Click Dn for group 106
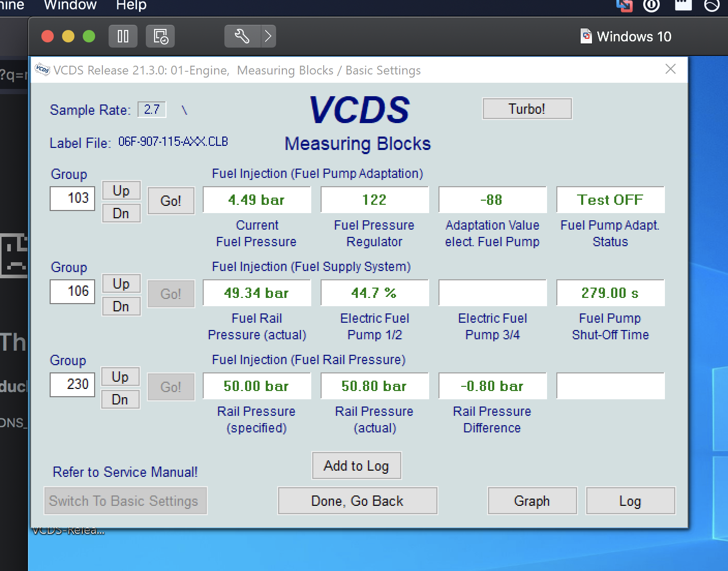This screenshot has height=571, width=728. 121,306
